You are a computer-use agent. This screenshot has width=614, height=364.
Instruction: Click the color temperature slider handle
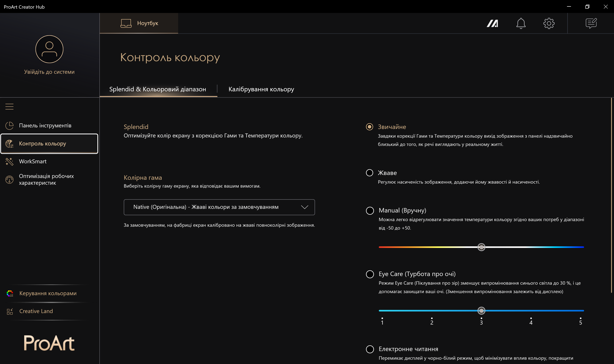coord(481,247)
